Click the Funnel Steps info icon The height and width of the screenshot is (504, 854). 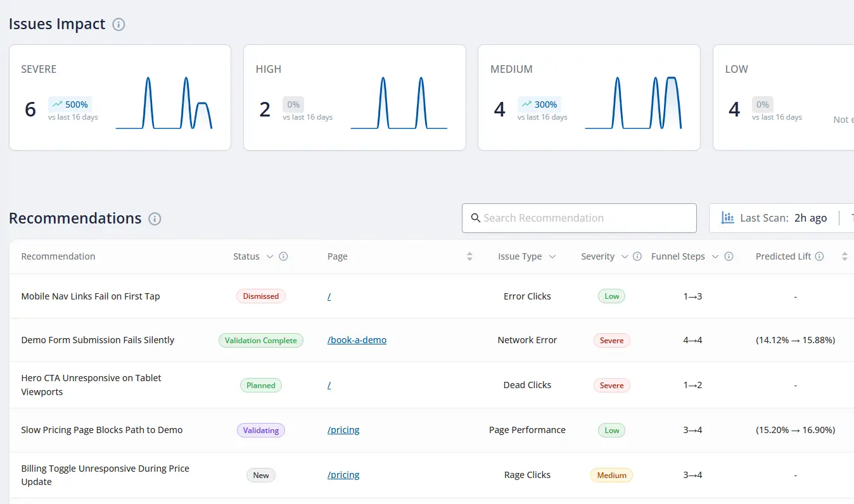pyautogui.click(x=729, y=256)
